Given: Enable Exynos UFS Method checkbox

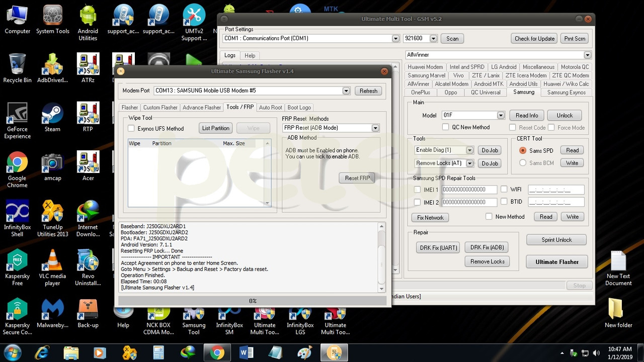Looking at the screenshot, I should click(x=131, y=129).
